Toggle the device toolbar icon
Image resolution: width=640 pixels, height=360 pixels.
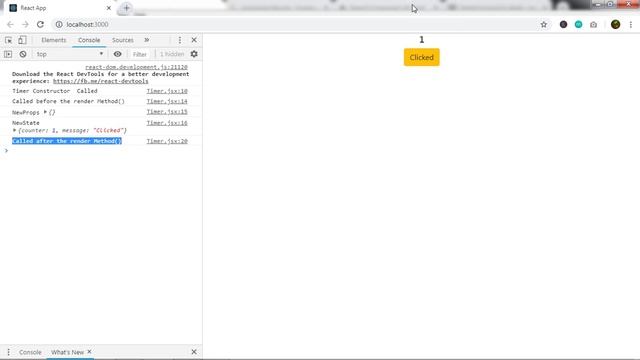[x=22, y=40]
